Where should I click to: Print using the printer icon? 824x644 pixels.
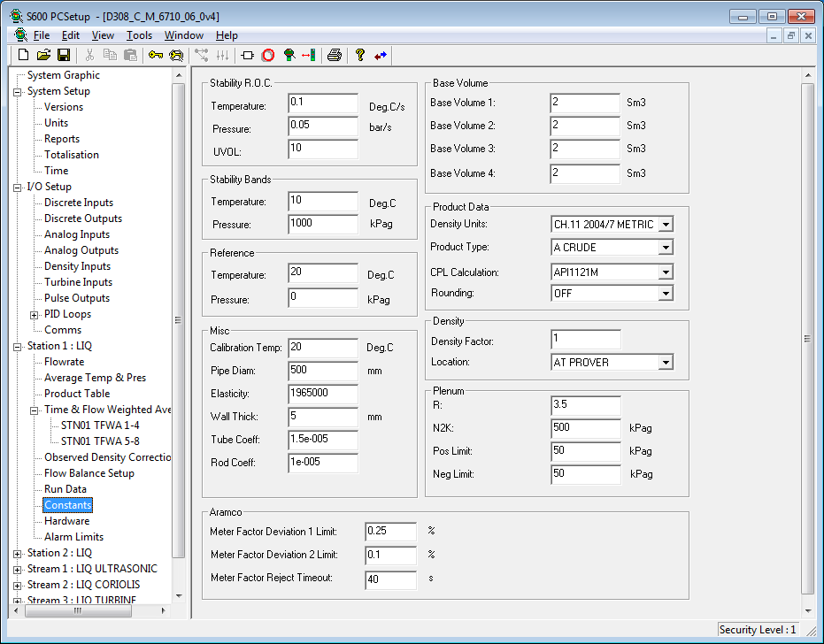[x=335, y=55]
